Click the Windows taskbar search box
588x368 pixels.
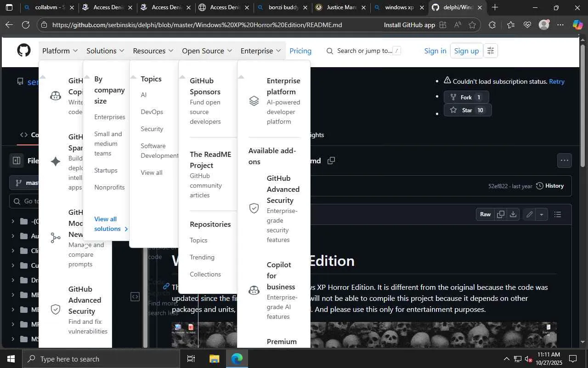[101, 359]
